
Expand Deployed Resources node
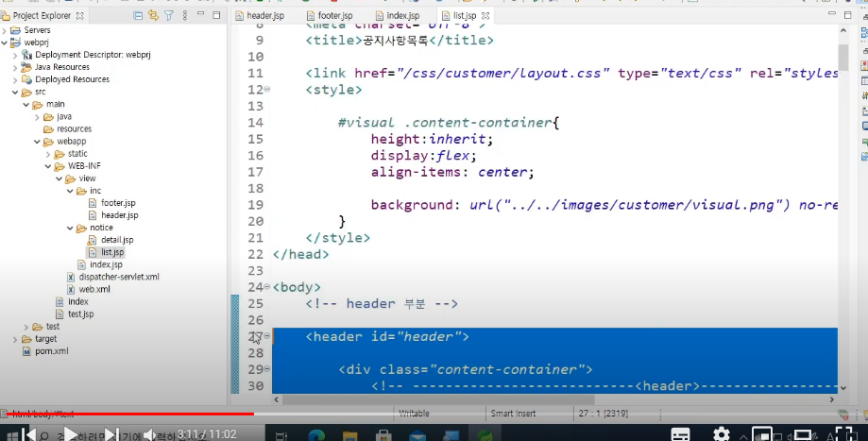pos(15,79)
